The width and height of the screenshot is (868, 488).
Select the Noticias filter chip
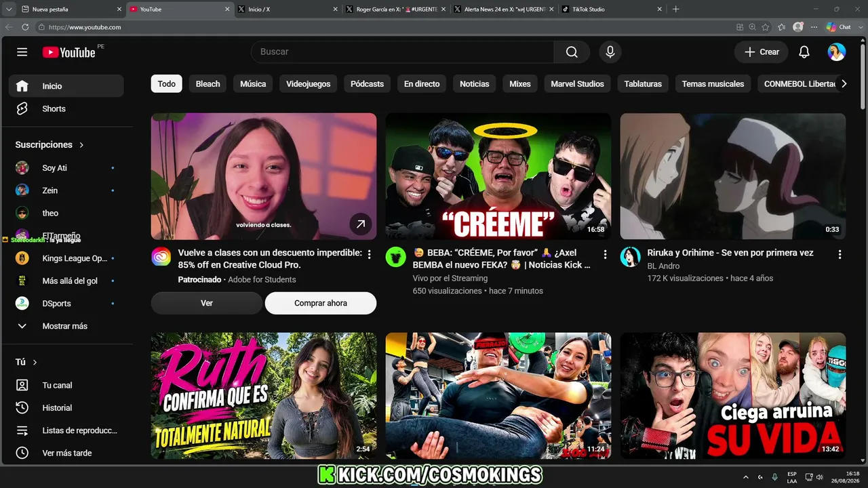[475, 84]
